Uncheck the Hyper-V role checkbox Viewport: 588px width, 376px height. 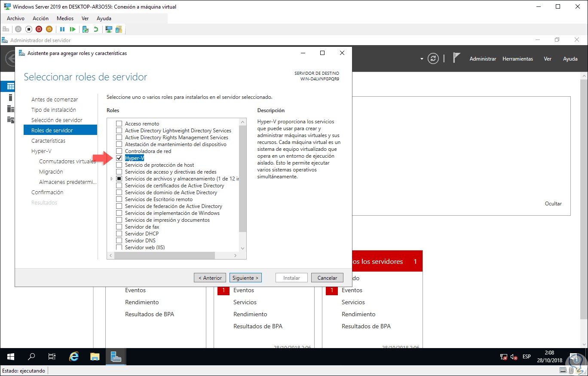(119, 158)
